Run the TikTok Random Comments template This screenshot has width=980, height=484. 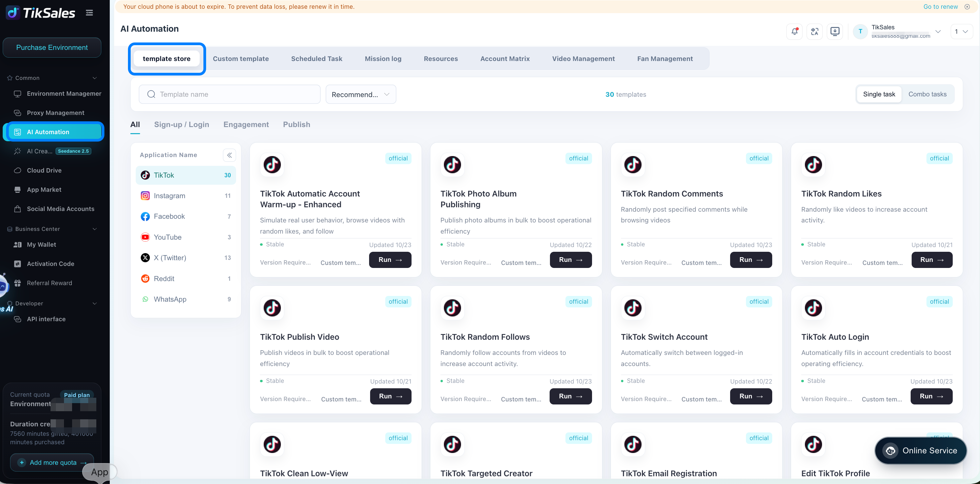click(x=751, y=260)
